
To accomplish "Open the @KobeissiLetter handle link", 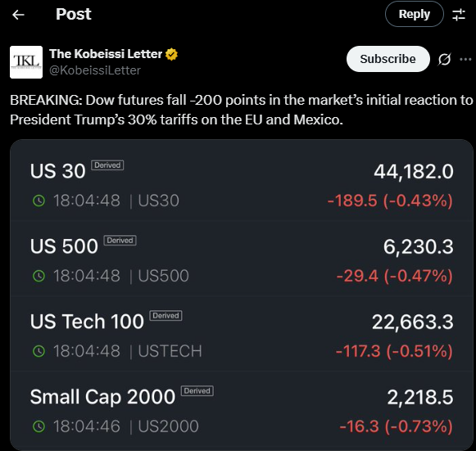I will click(95, 70).
